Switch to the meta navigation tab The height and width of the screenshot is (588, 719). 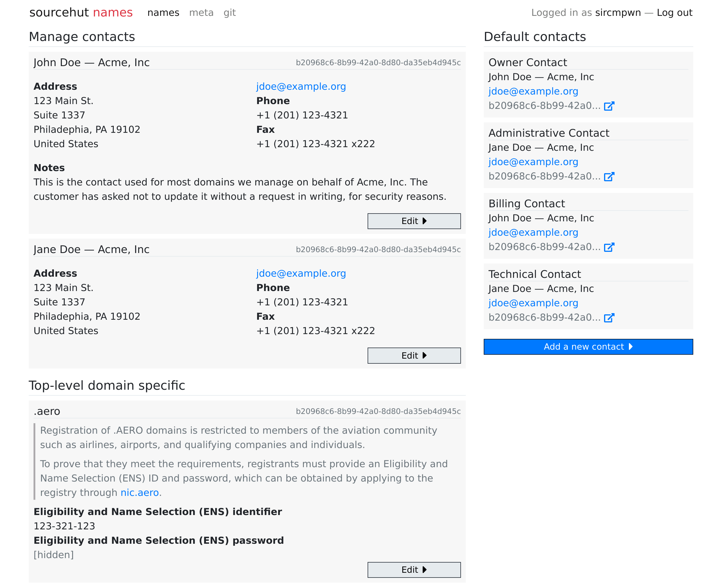(x=201, y=13)
